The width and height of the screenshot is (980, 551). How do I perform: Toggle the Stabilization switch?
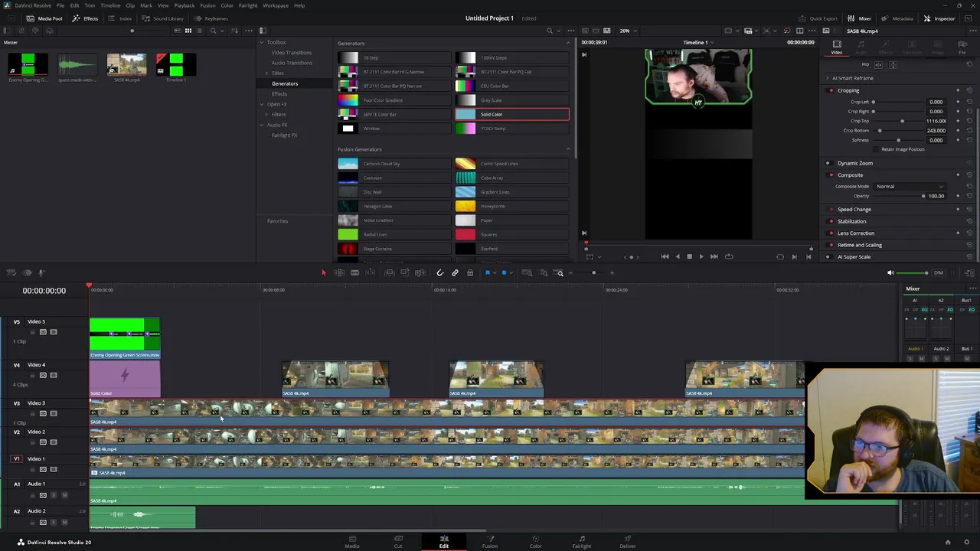831,221
